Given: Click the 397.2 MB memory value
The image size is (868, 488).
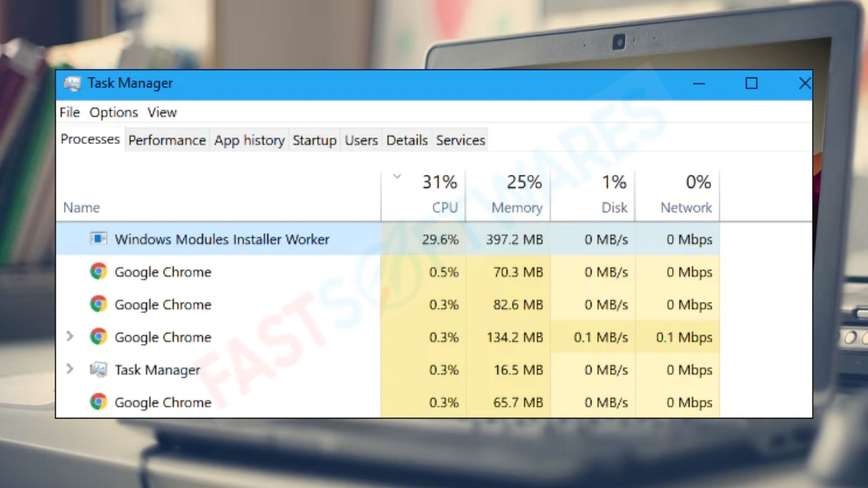Looking at the screenshot, I should [514, 239].
